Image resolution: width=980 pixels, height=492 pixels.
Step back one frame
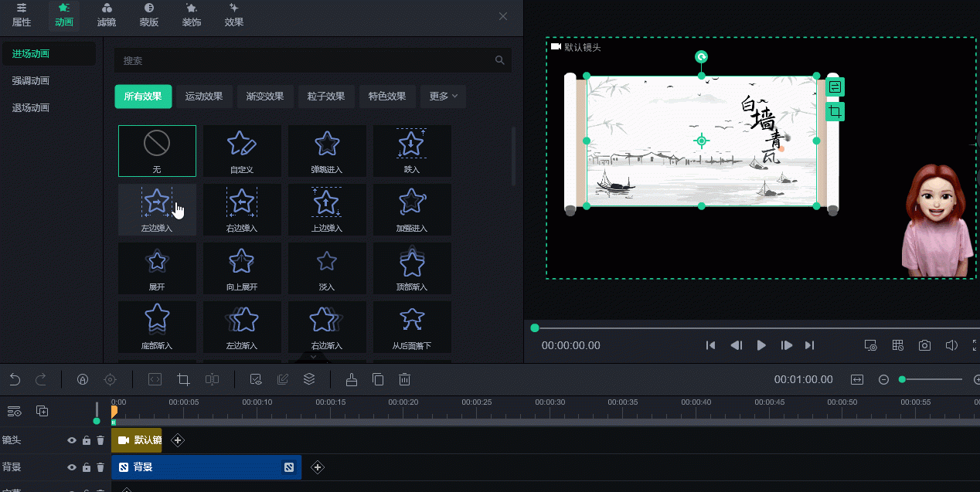tap(736, 345)
